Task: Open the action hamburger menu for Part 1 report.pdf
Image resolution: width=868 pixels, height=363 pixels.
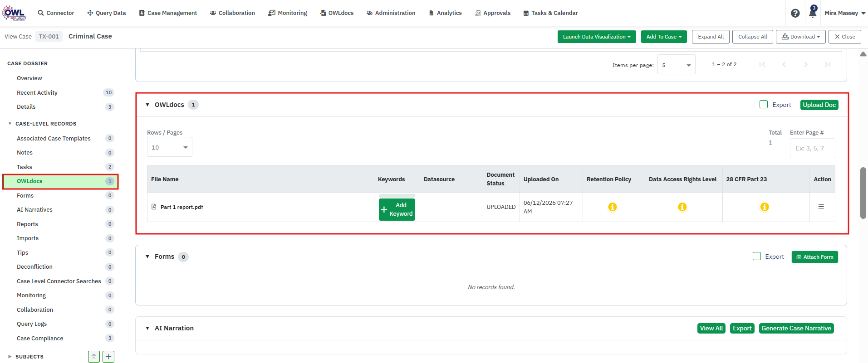Action: click(821, 206)
